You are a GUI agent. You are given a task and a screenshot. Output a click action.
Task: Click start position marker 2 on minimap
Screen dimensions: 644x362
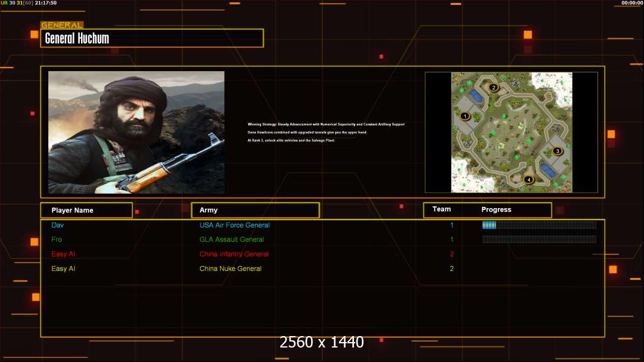494,87
